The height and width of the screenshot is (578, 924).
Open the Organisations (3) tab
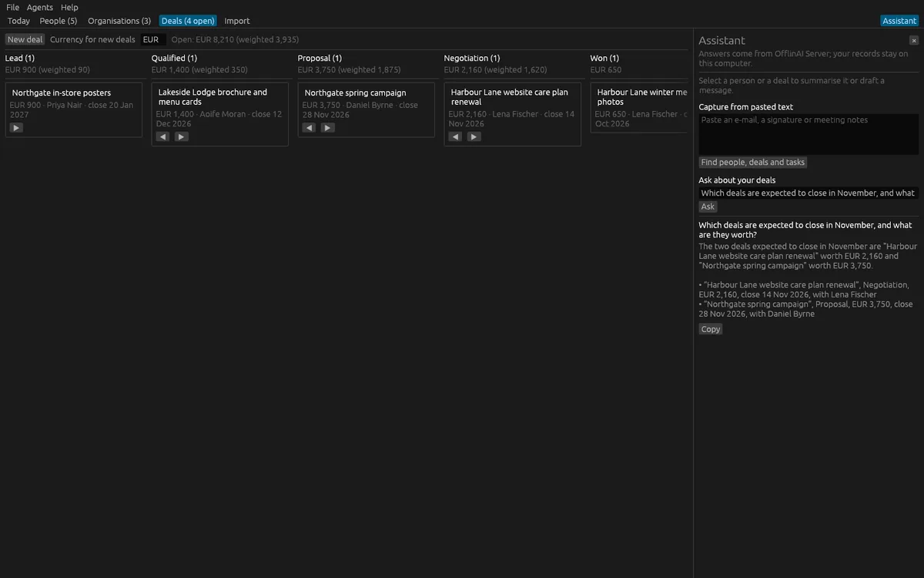point(119,21)
